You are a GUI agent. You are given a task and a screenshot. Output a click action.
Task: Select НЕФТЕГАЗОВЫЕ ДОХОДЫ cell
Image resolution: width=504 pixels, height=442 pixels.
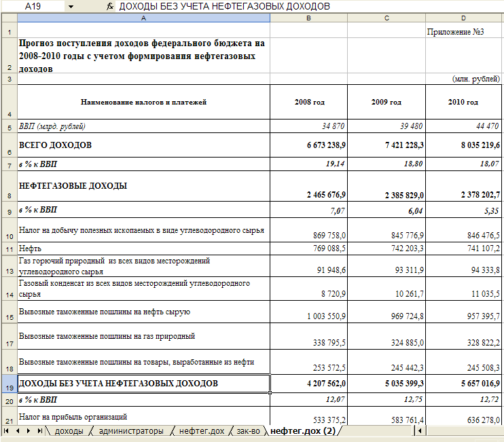pyautogui.click(x=144, y=186)
